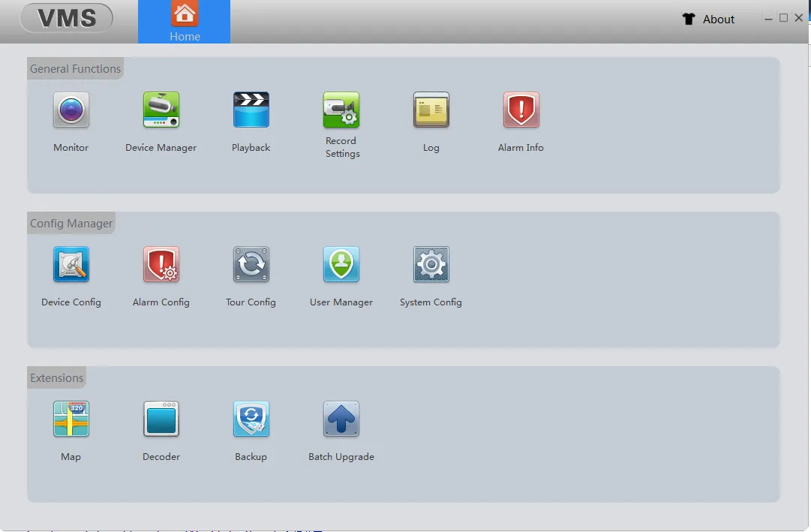
Task: Launch the Device Manager
Action: point(161,110)
